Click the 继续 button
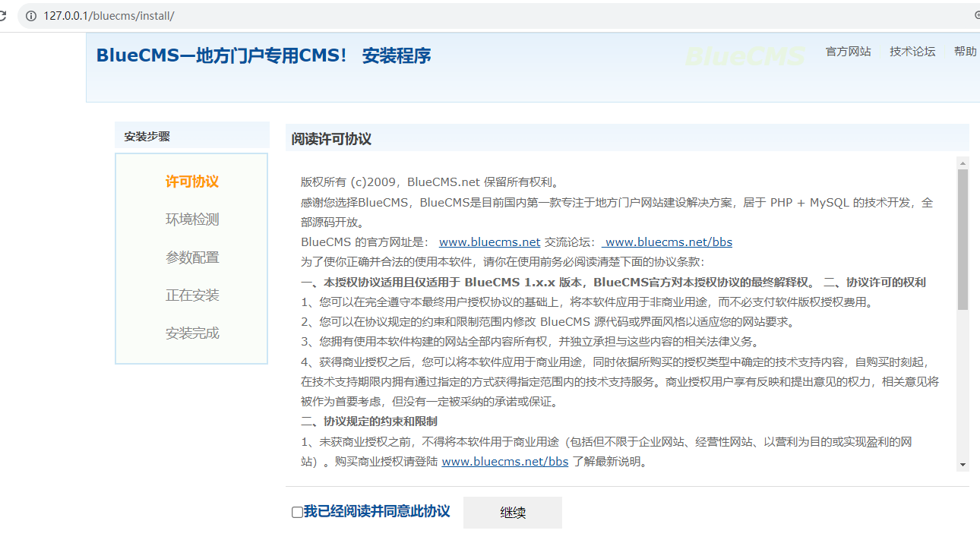 [513, 513]
